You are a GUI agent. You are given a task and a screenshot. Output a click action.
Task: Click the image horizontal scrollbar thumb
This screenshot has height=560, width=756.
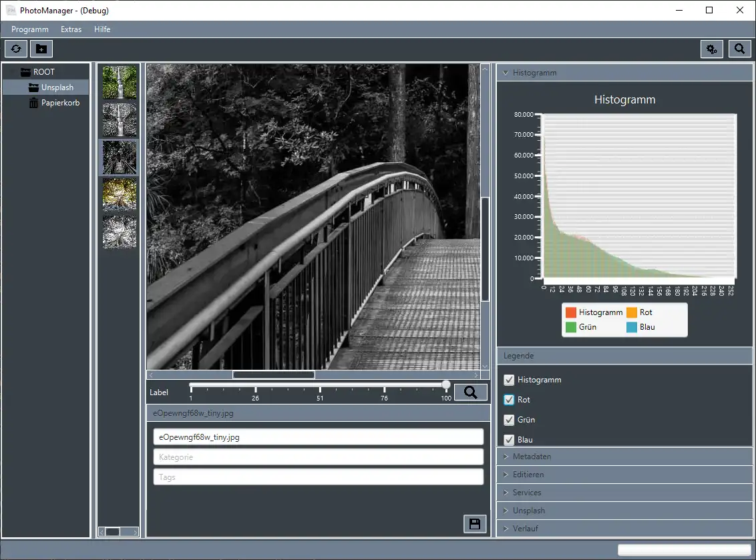(x=274, y=375)
